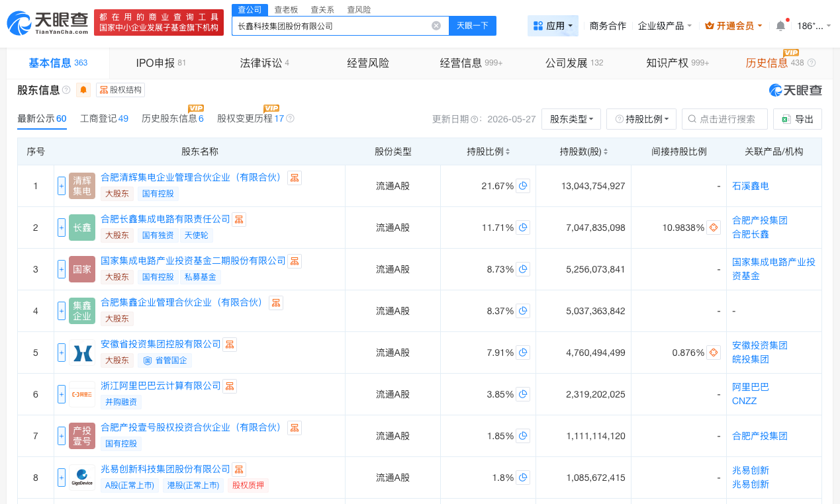Expand the 企业级产品 menu
Image resolution: width=840 pixels, height=504 pixels.
click(x=665, y=26)
